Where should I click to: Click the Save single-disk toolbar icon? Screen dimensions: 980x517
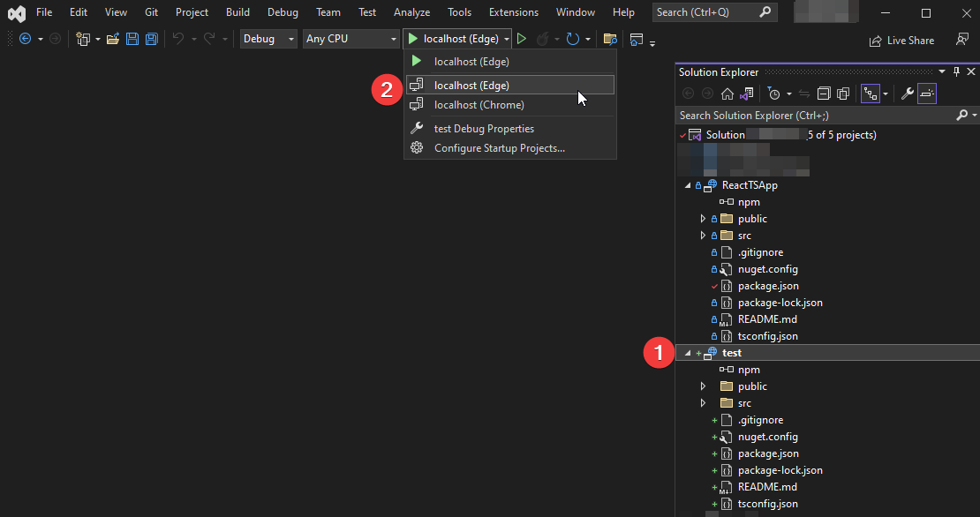click(132, 39)
